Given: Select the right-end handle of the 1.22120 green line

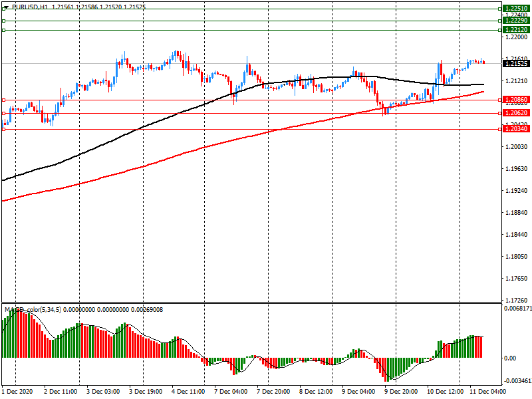Looking at the screenshot, I should point(500,30).
